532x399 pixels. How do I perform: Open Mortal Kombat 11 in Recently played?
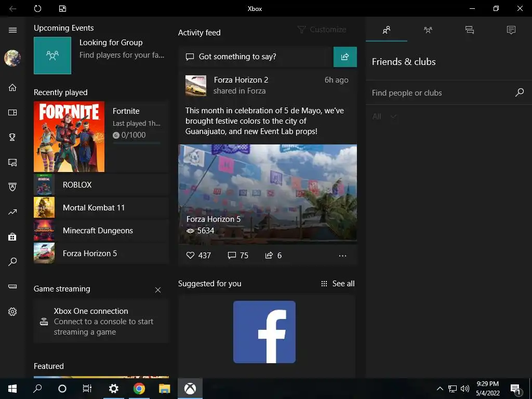tap(101, 208)
